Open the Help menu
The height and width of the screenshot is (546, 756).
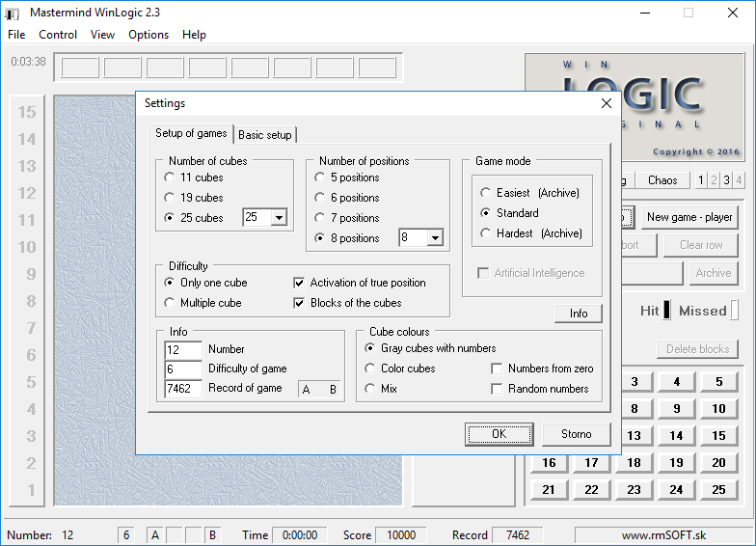click(x=194, y=35)
